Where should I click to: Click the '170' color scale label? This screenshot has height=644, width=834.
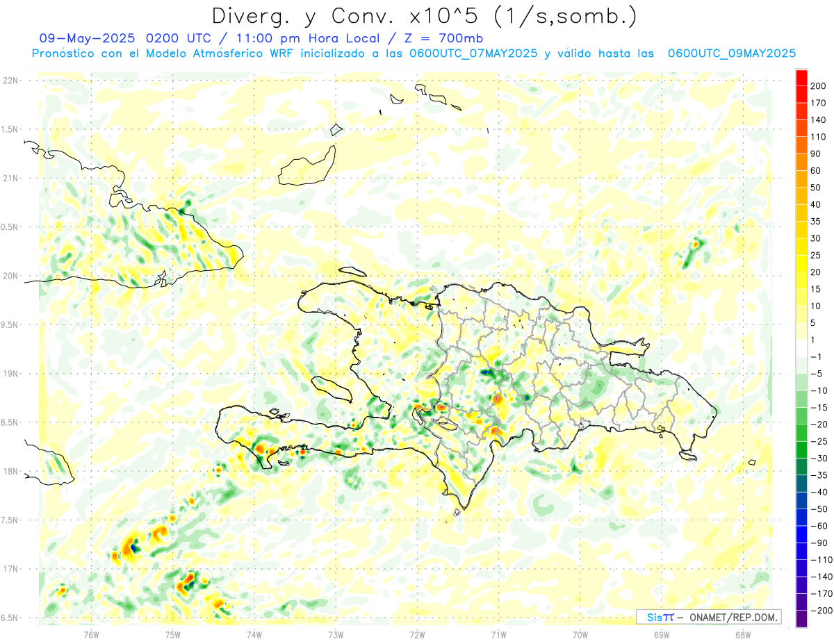(x=819, y=104)
